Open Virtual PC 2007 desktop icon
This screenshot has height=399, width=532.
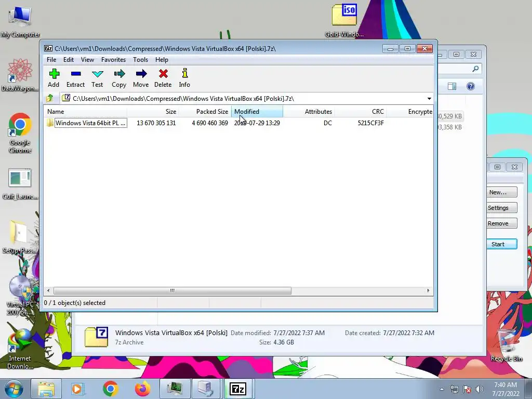(20, 295)
